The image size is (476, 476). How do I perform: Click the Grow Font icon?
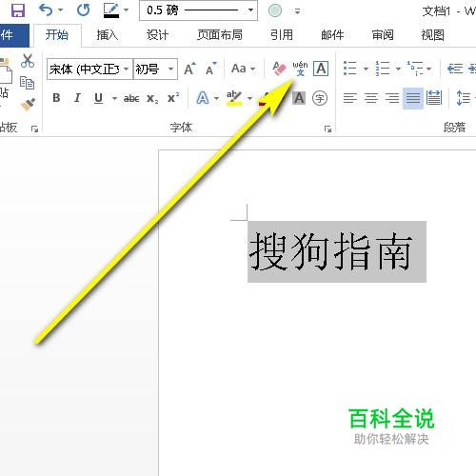click(189, 69)
